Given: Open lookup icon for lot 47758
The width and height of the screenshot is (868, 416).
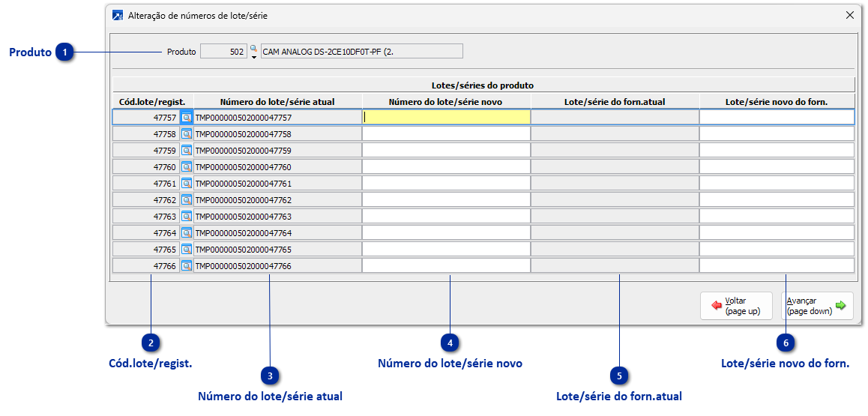Looking at the screenshot, I should coord(187,134).
